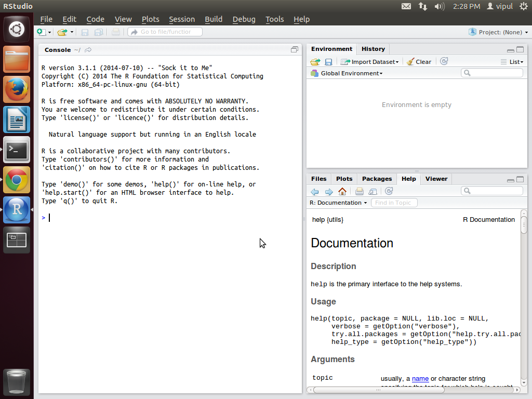Screen dimensions: 532x399
Task: Click the Find in Topic field
Action: 394,203
